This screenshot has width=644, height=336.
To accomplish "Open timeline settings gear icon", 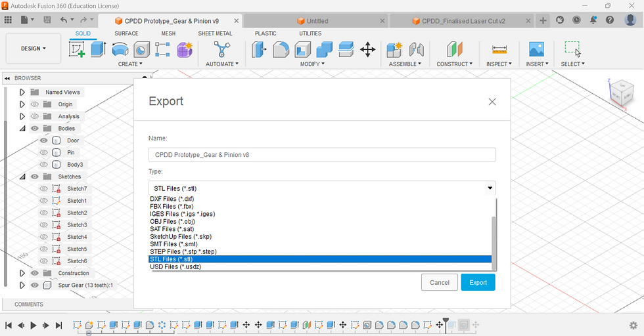I will [633, 325].
